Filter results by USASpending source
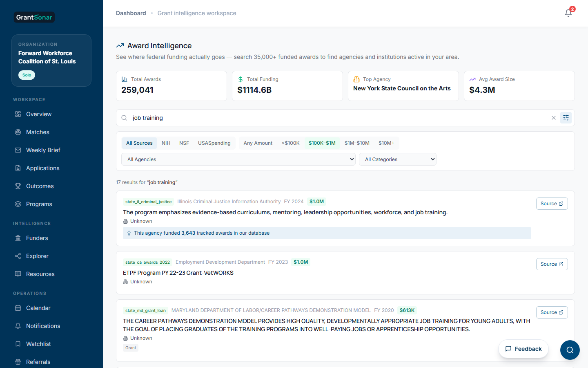Screen dimensions: 588x368 click(x=214, y=143)
